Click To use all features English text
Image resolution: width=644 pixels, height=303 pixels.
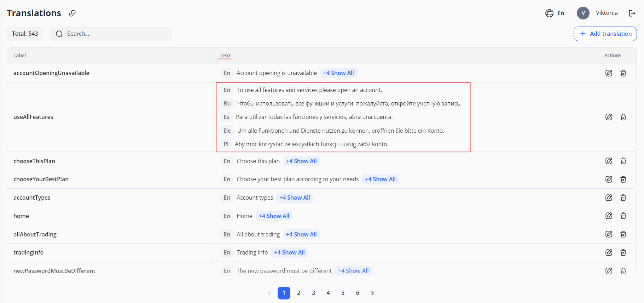tap(309, 90)
